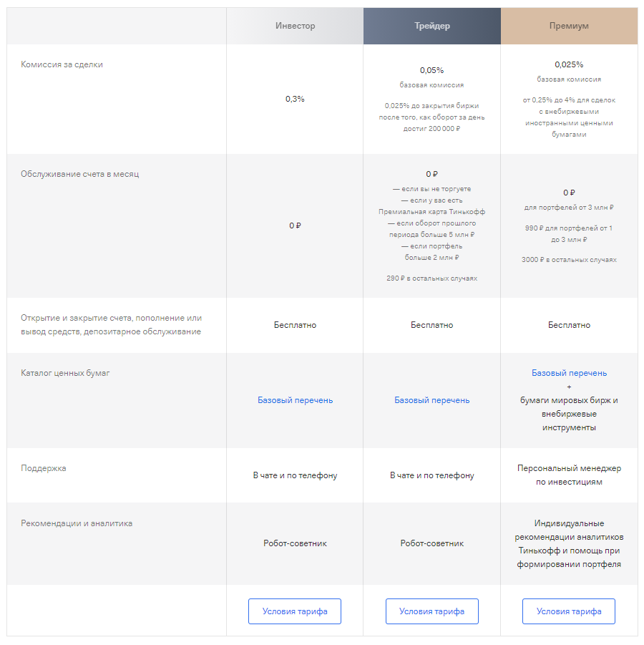The image size is (644, 645).
Task: Select the Инвестор column header
Action: pyautogui.click(x=294, y=26)
